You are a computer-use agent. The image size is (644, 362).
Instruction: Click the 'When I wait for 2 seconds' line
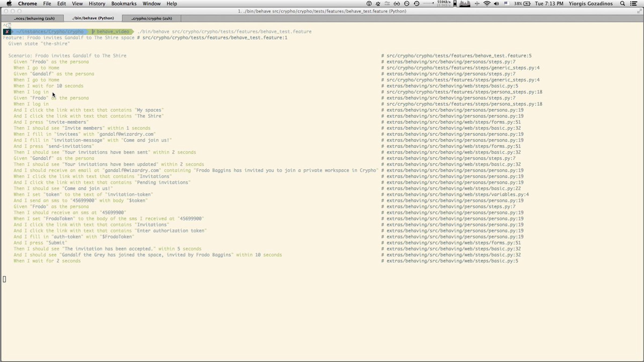point(47,261)
